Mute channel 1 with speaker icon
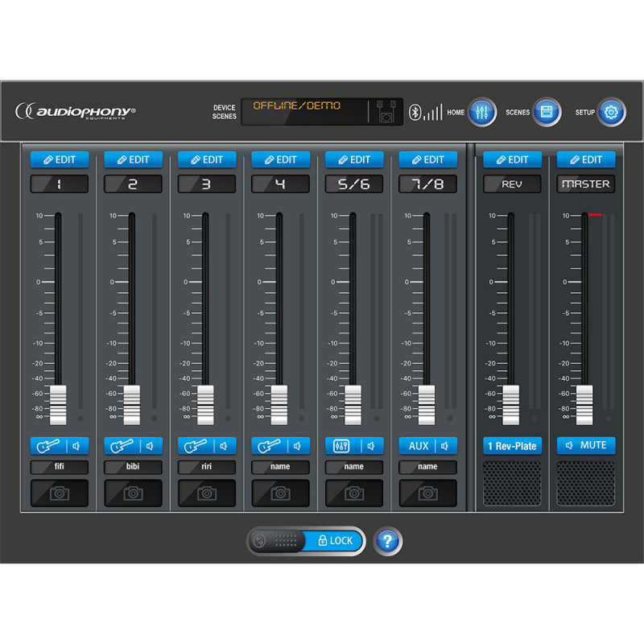This screenshot has width=644, height=644. (77, 446)
